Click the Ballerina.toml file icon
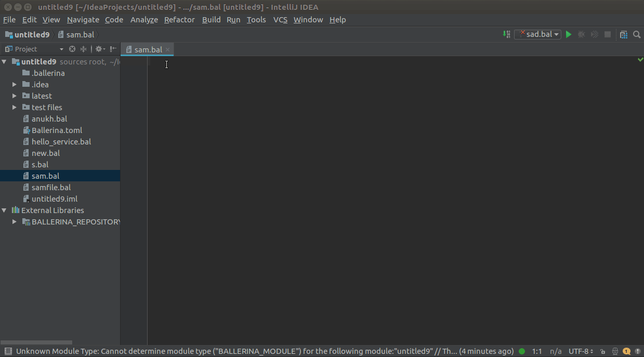This screenshot has width=644, height=357. (x=27, y=130)
